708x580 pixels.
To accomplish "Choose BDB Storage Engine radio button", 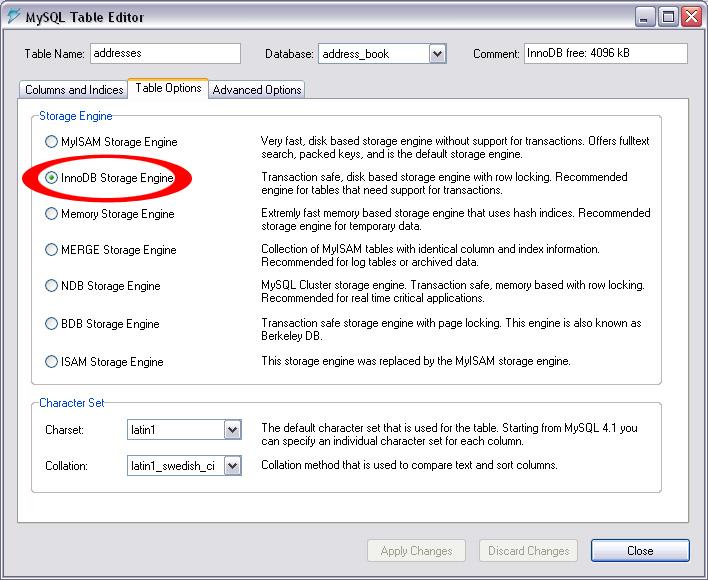I will point(51,324).
